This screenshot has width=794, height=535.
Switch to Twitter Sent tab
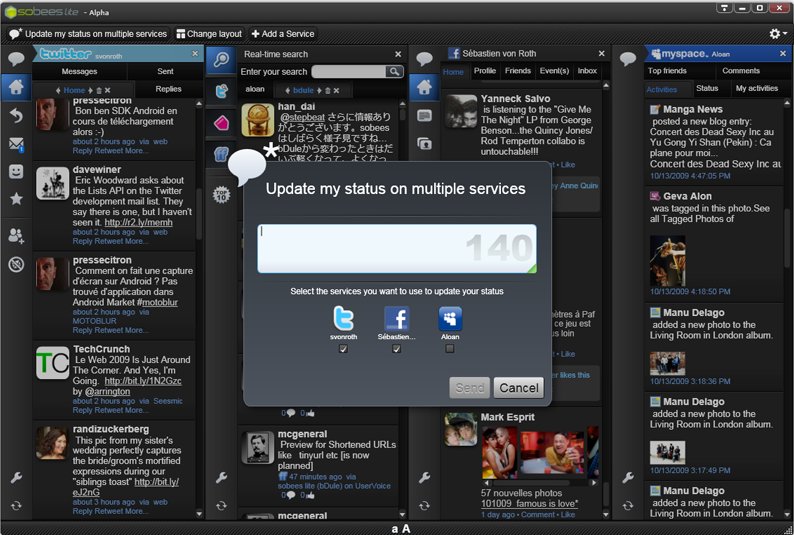165,71
